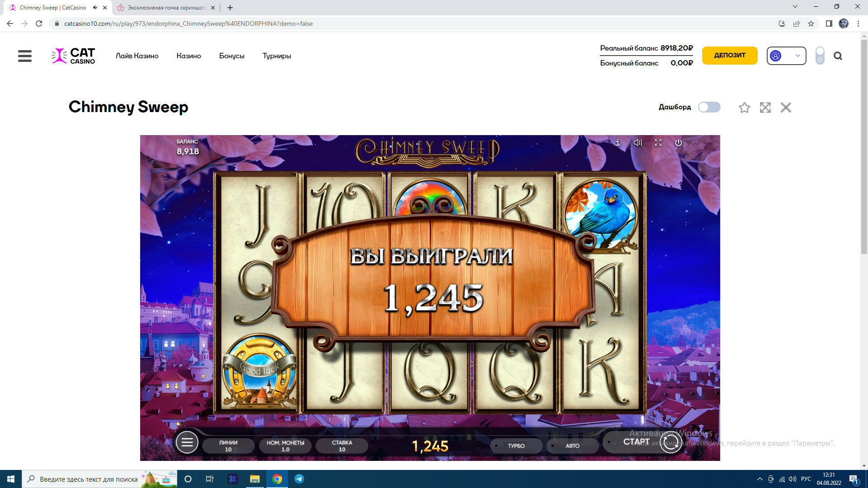This screenshot has width=868, height=488.
Task: Add Chimney Sweep to favorites star
Action: coord(744,108)
